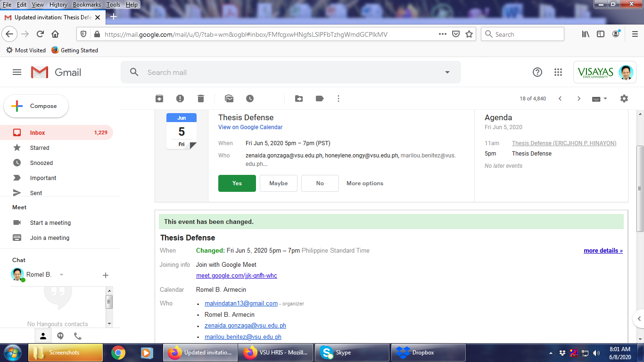Open the Move to folder icon
The image size is (644, 362).
tap(299, 99)
